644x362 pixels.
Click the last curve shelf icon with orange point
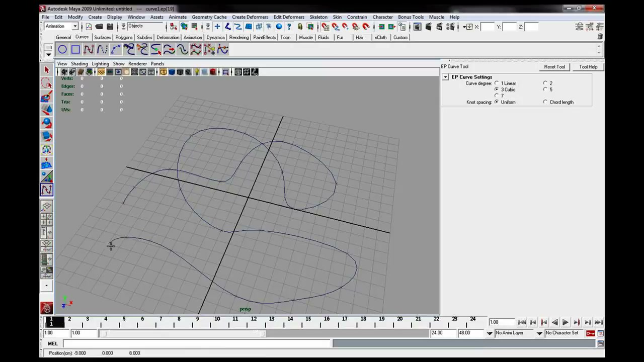222,49
